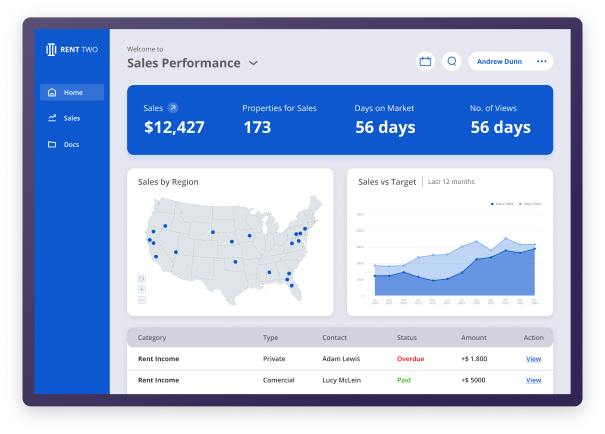Screen dimensions: 605x434
Task: Click the search magnifier icon
Action: pos(452,62)
